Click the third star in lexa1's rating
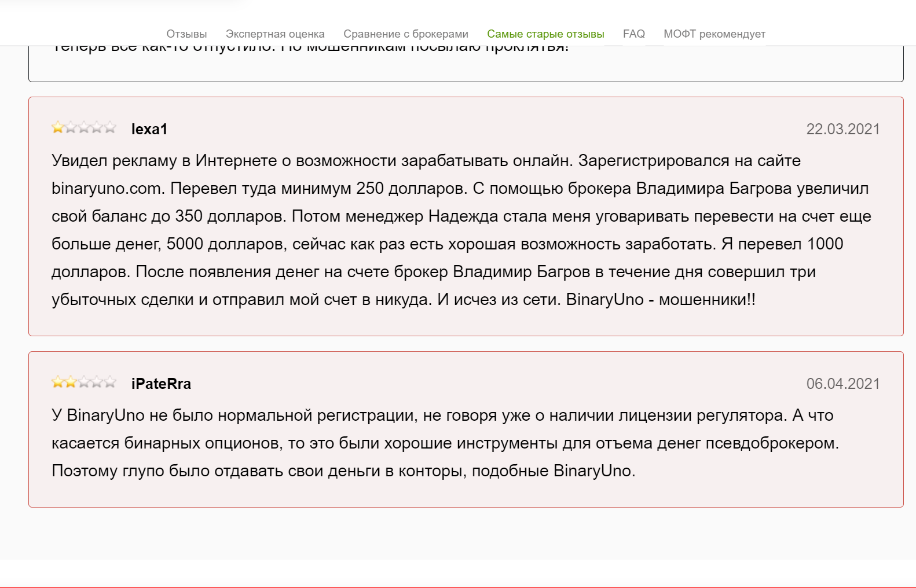The image size is (916, 588). (84, 127)
